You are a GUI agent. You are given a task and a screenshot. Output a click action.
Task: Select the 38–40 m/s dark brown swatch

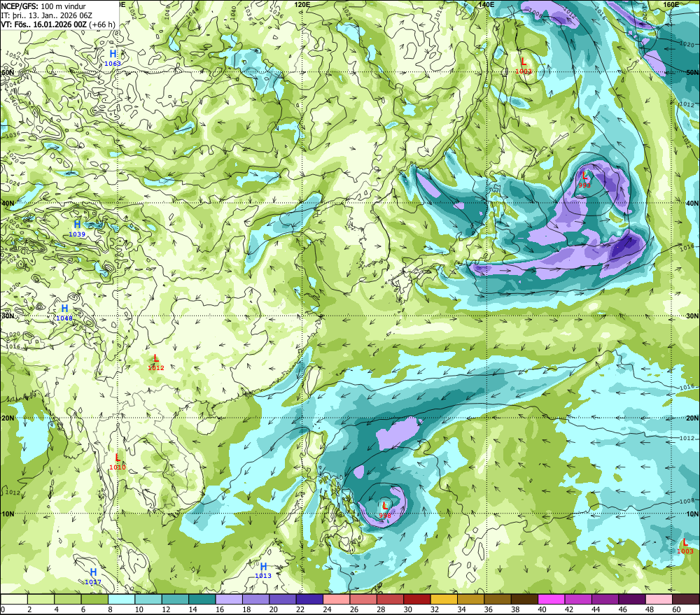click(524, 599)
